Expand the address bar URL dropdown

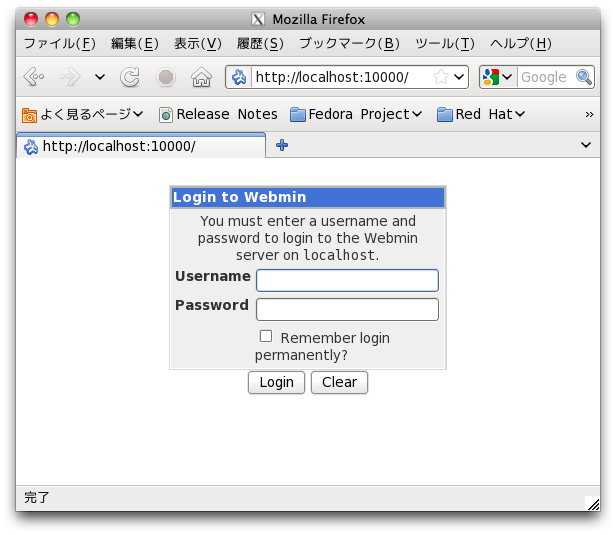[x=459, y=77]
